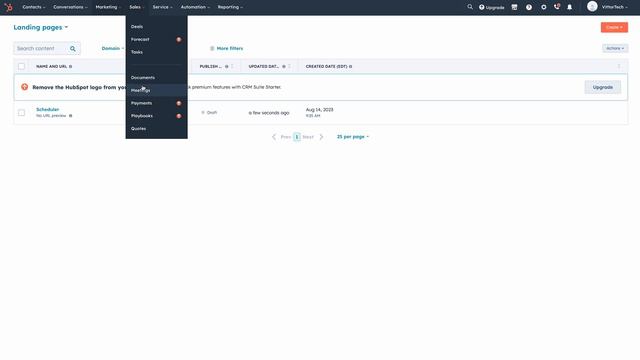Expand the Contacts navigation menu
Viewport: 640px width, 360px height.
click(x=34, y=7)
